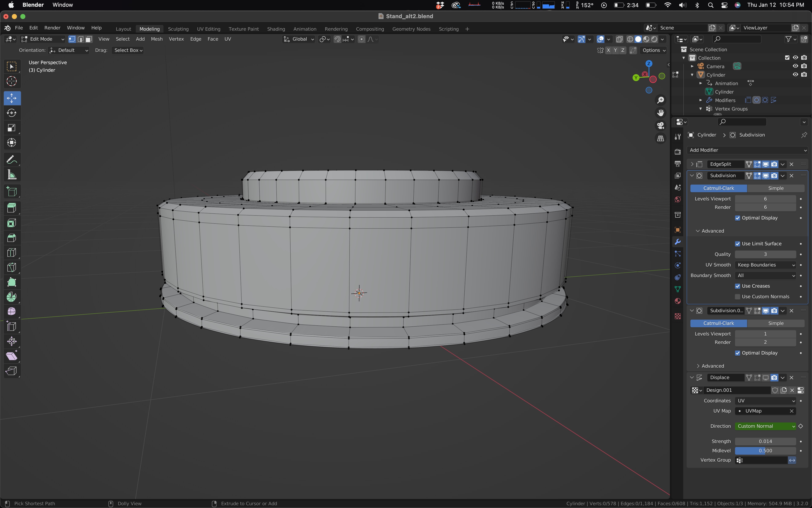The height and width of the screenshot is (508, 812).
Task: Select the Knife tool
Action: [x=12, y=267]
